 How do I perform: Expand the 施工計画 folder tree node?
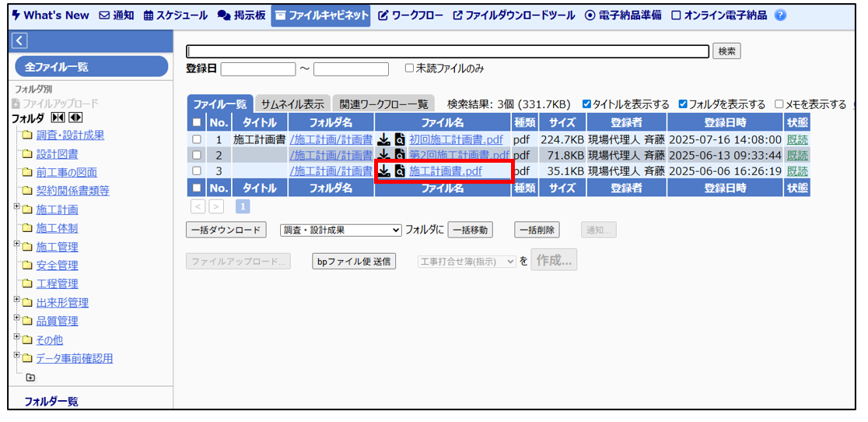click(x=17, y=207)
